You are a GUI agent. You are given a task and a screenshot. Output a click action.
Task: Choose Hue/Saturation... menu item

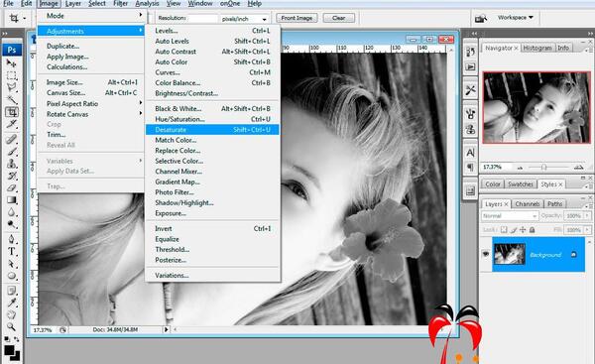click(212, 119)
